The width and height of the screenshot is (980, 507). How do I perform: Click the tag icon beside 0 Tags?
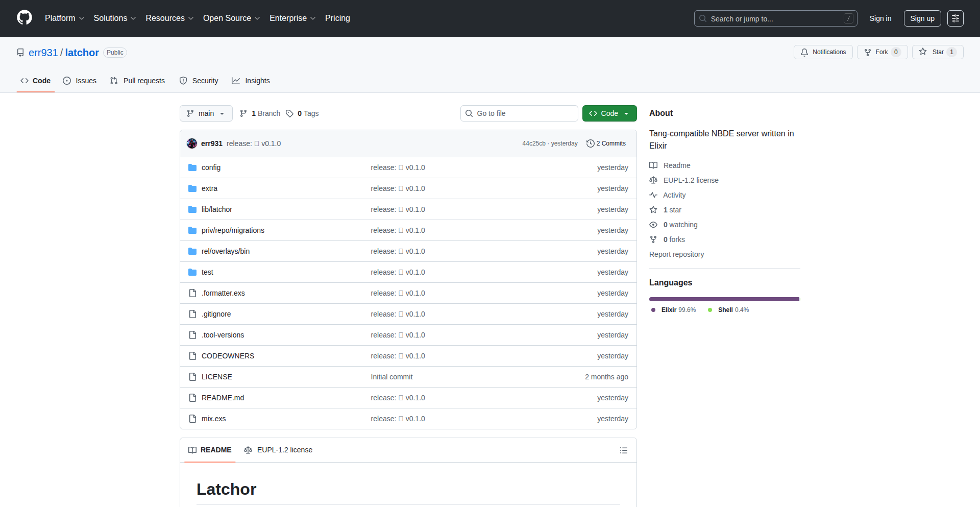(x=289, y=113)
